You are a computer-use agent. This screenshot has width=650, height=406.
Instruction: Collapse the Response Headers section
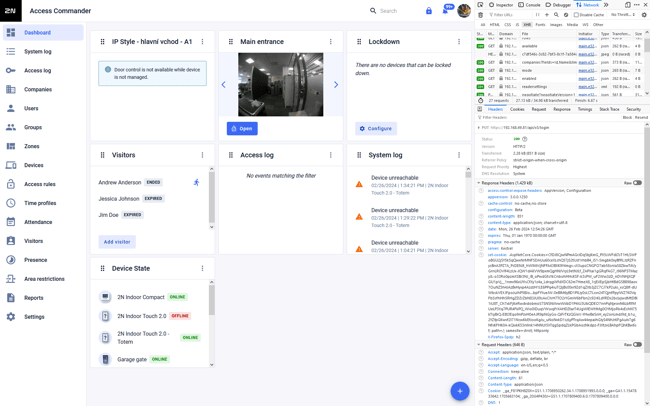[x=479, y=183]
